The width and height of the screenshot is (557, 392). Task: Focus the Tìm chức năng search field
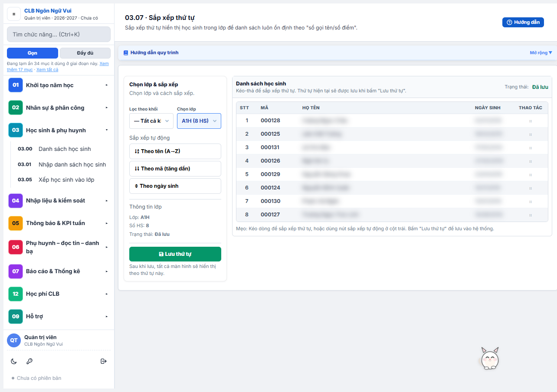[59, 34]
